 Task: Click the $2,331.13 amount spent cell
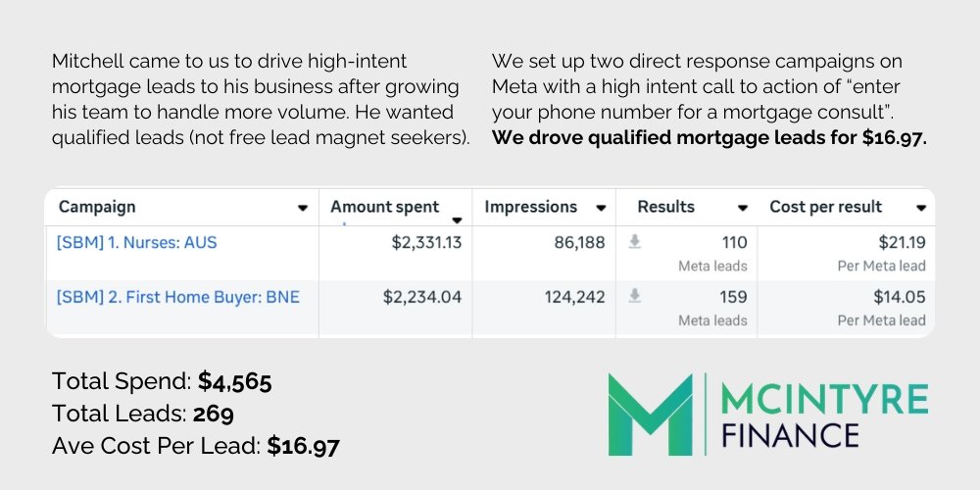[427, 242]
